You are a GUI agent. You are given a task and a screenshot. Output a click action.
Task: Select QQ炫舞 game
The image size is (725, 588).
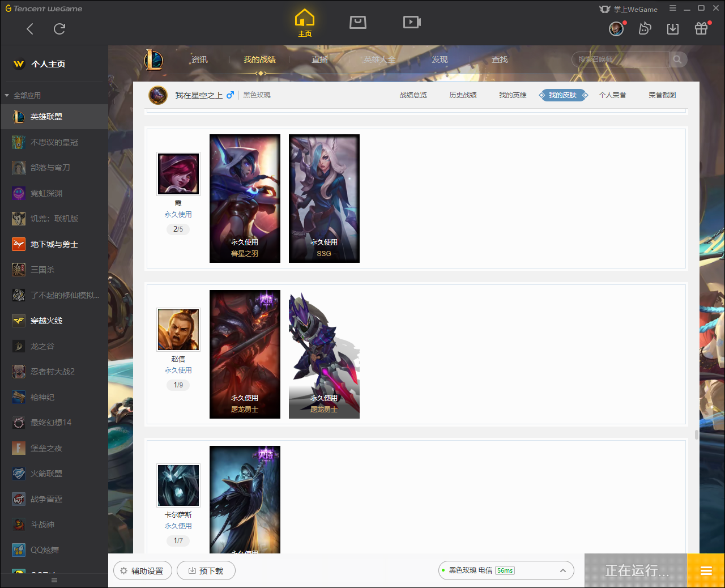coord(54,550)
